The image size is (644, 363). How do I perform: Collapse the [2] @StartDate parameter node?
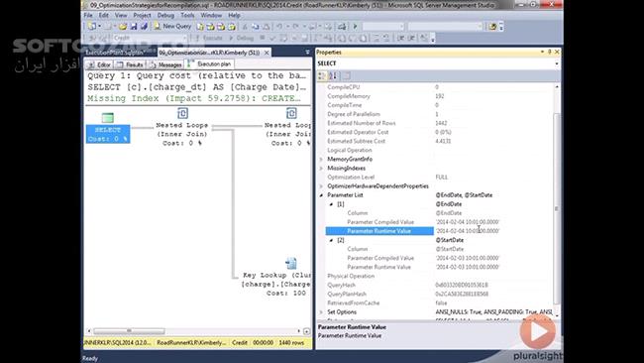point(332,240)
